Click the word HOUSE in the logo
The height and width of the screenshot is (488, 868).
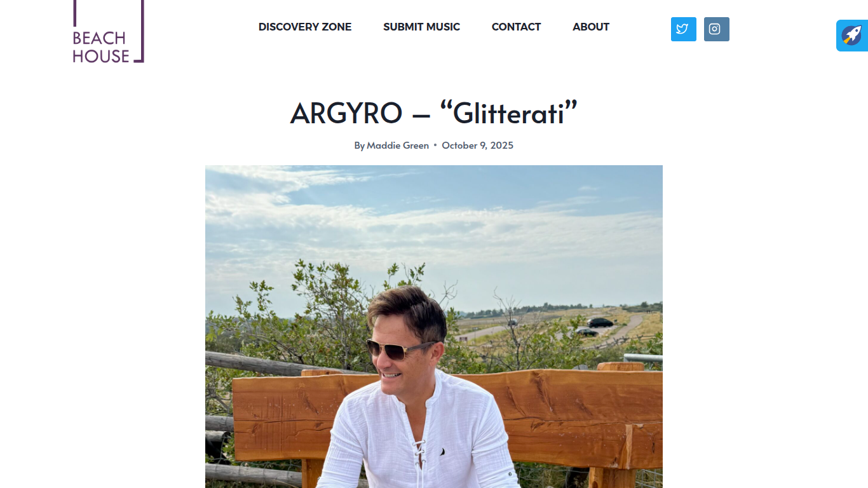101,56
